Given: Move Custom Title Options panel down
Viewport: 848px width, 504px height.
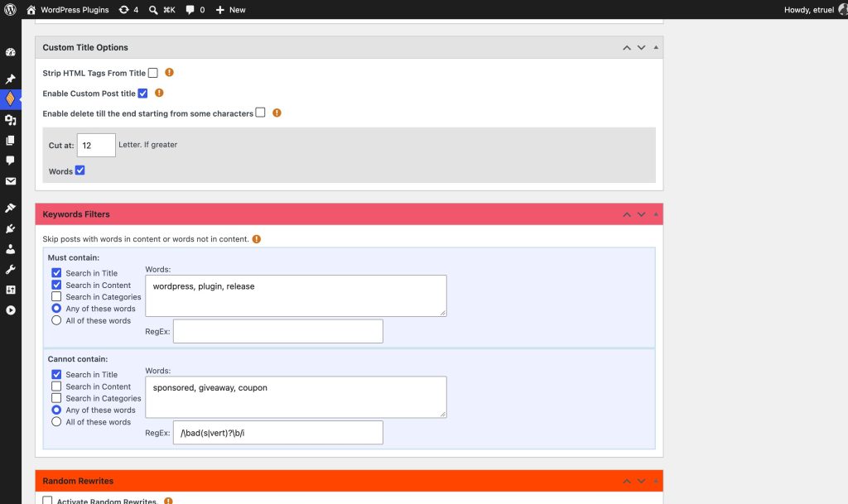Looking at the screenshot, I should pyautogui.click(x=642, y=47).
